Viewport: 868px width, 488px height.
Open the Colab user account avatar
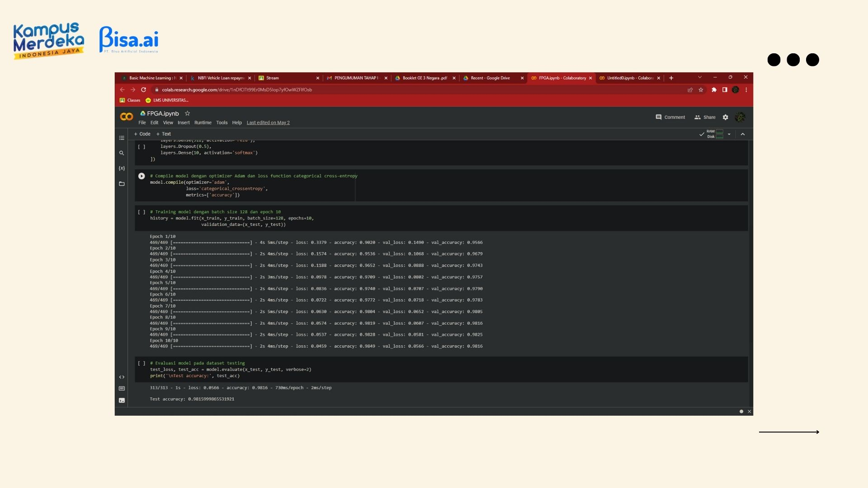[740, 117]
